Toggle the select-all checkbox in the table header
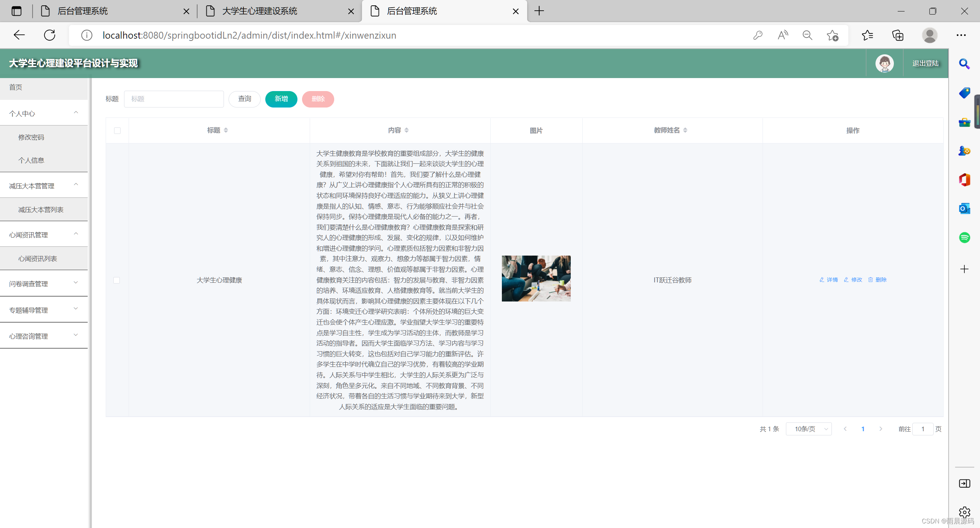 [x=117, y=131]
